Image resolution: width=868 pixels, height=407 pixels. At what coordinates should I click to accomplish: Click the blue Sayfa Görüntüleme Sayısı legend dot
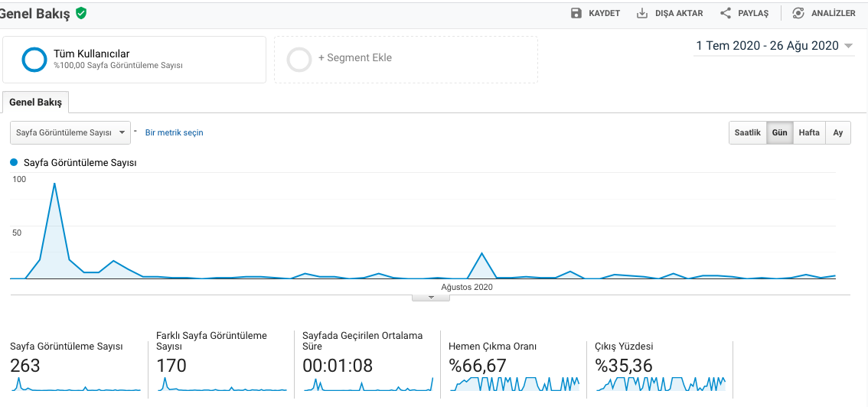click(15, 163)
